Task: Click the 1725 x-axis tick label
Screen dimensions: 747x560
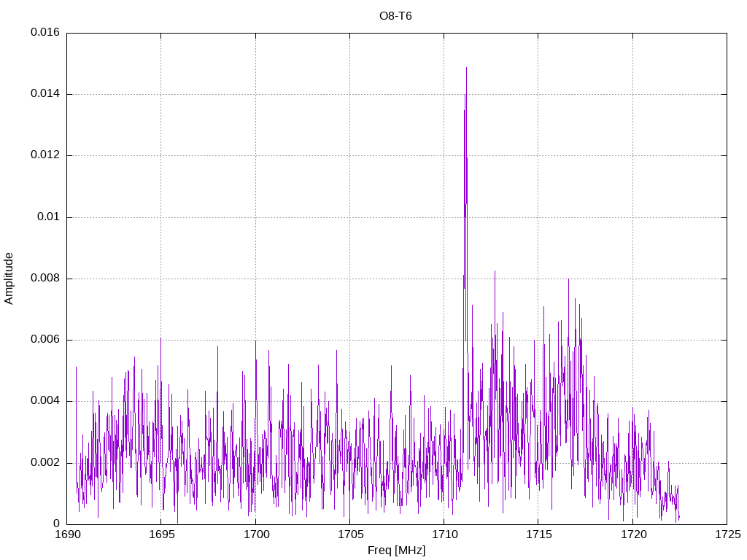Action: click(x=727, y=535)
